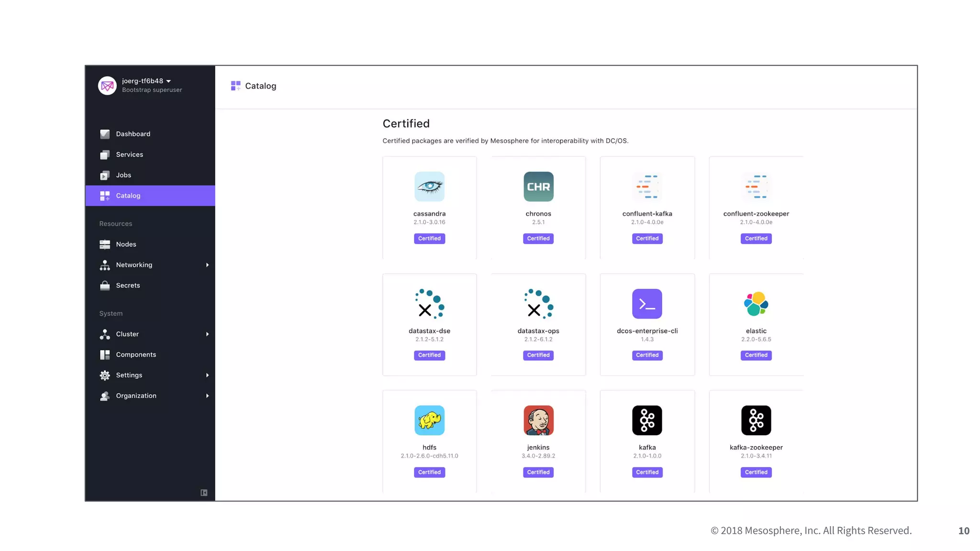Expand the Cluster submenu arrow

[207, 334]
